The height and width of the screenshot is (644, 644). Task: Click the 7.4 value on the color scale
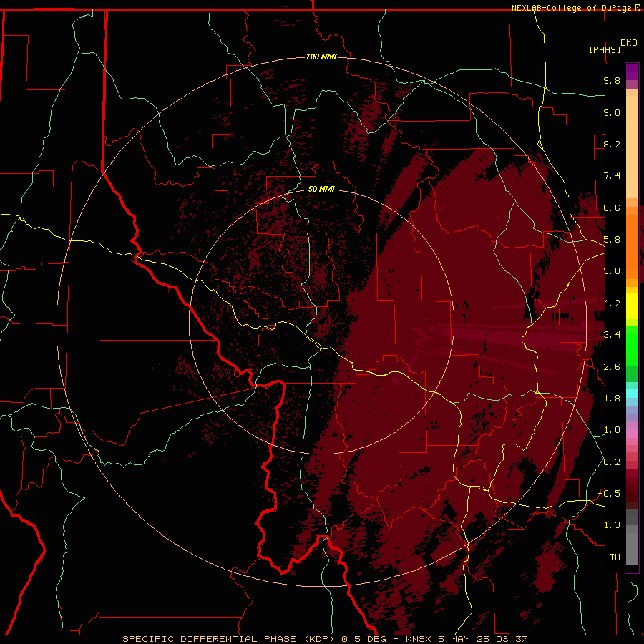pyautogui.click(x=612, y=176)
